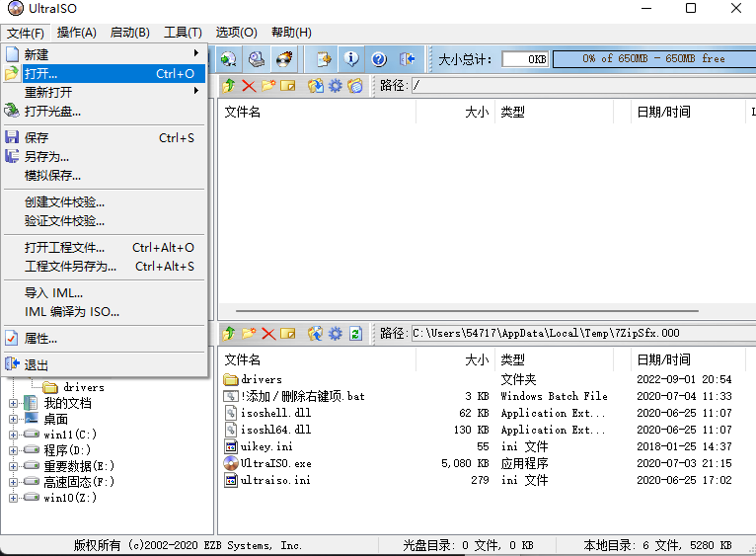Click the image path field showing /
Image resolution: width=756 pixels, height=556 pixels.
583,86
